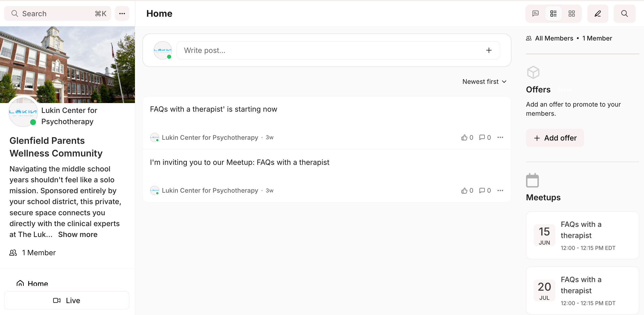Click author name on Meetup invitation post
Image resolution: width=644 pixels, height=315 pixels.
(x=210, y=190)
